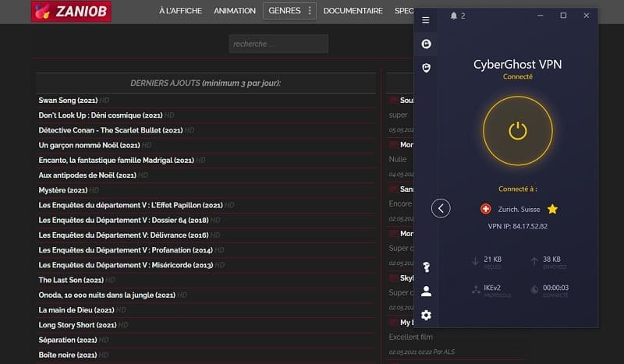
Task: Click the IKEv2 protocol icon
Action: tap(476, 290)
